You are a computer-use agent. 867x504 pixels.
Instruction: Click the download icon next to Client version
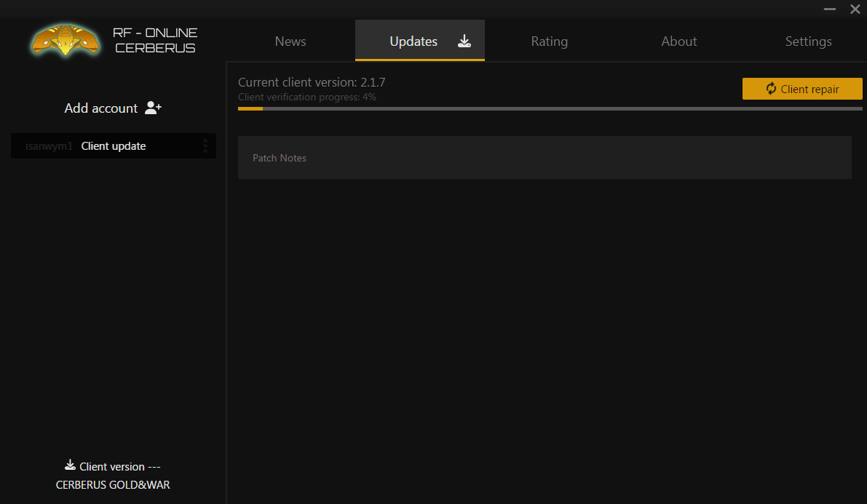[70, 465]
